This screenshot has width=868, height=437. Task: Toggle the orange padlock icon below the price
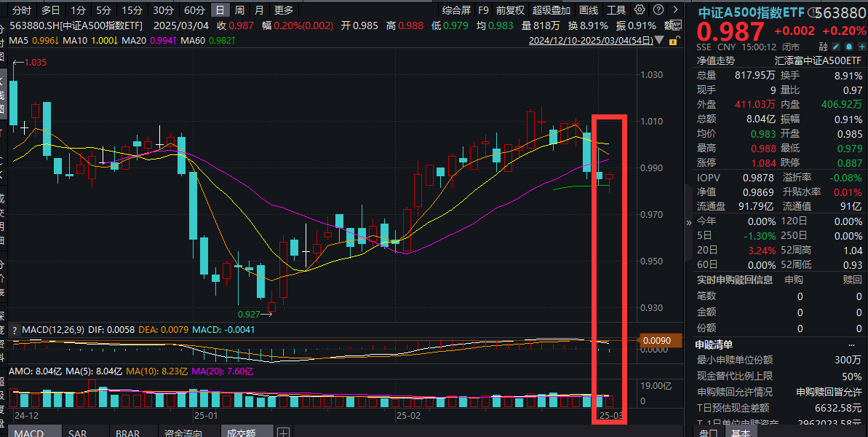tap(674, 42)
